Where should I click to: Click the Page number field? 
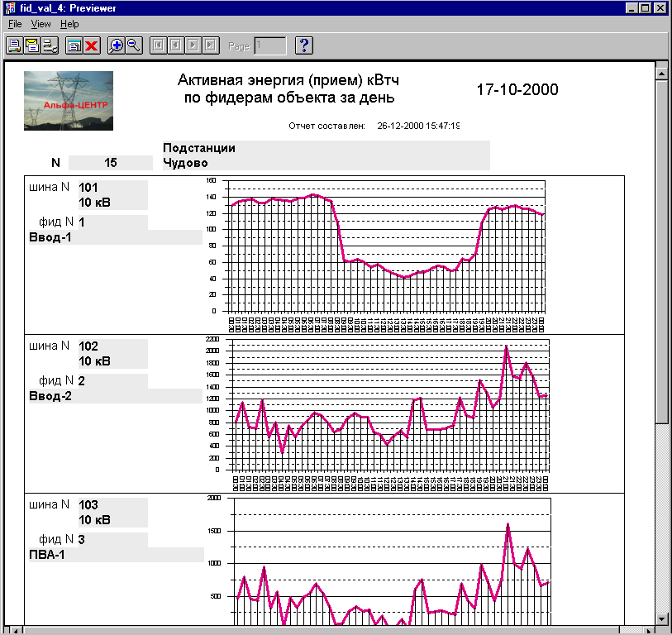point(270,45)
